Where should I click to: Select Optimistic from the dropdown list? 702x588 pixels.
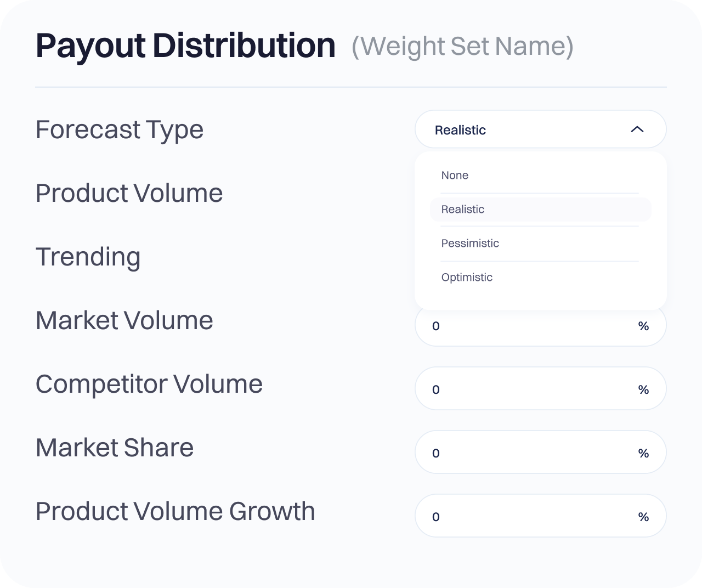467,278
